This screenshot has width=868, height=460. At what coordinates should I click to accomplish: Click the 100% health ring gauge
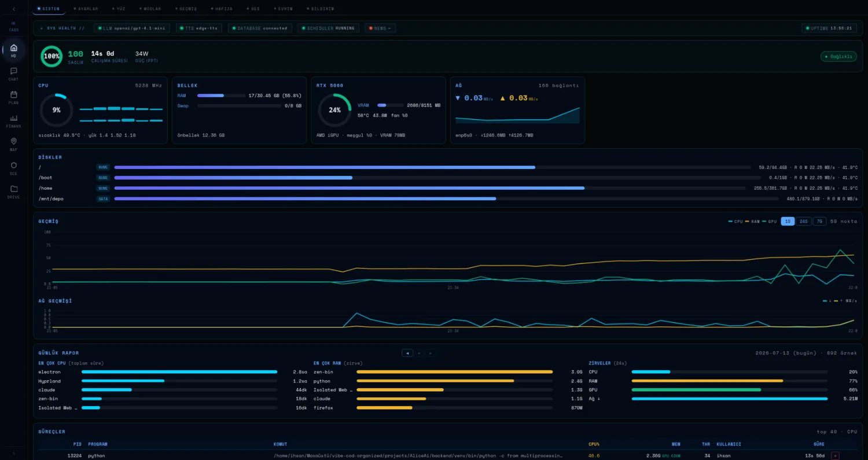coord(52,56)
